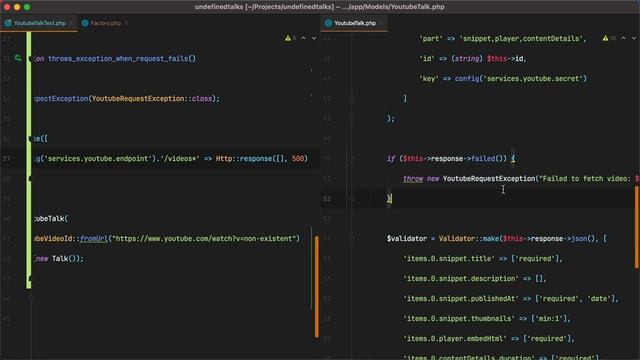Click the fromUrl method call
The width and height of the screenshot is (640, 360).
click(x=94, y=238)
